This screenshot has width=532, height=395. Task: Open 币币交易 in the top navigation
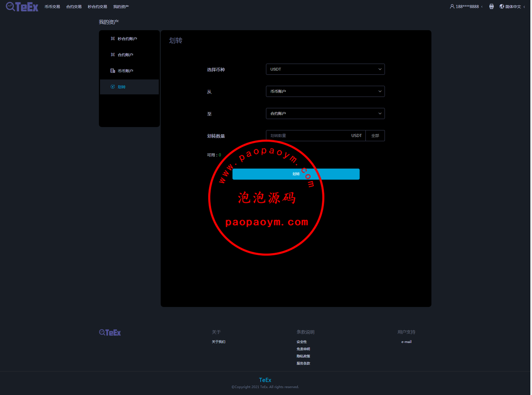point(52,7)
